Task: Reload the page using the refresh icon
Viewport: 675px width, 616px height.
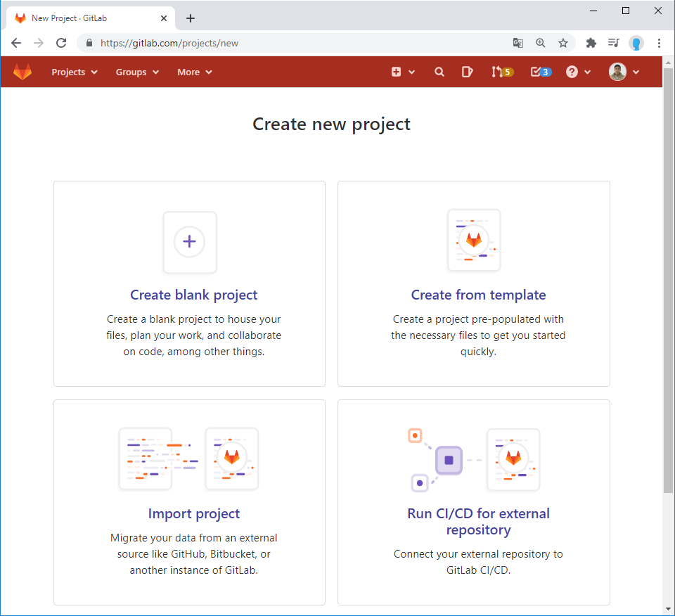Action: [61, 43]
